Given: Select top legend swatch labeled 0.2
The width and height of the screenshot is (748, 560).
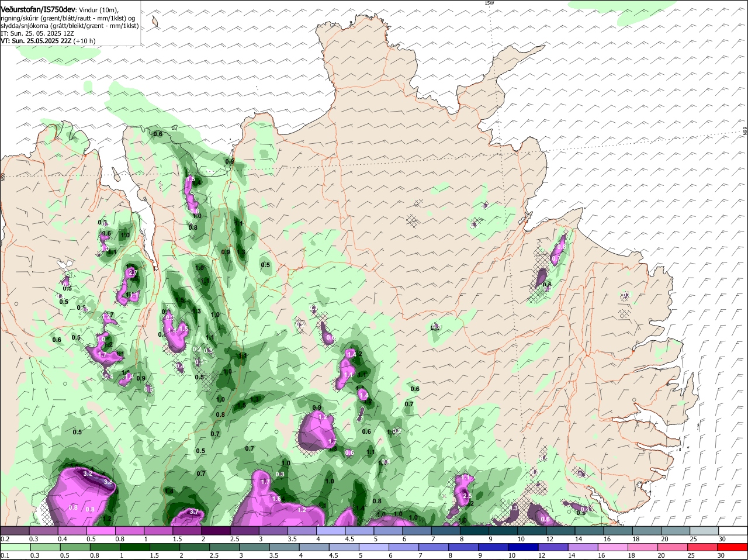Looking at the screenshot, I should coord(15,530).
